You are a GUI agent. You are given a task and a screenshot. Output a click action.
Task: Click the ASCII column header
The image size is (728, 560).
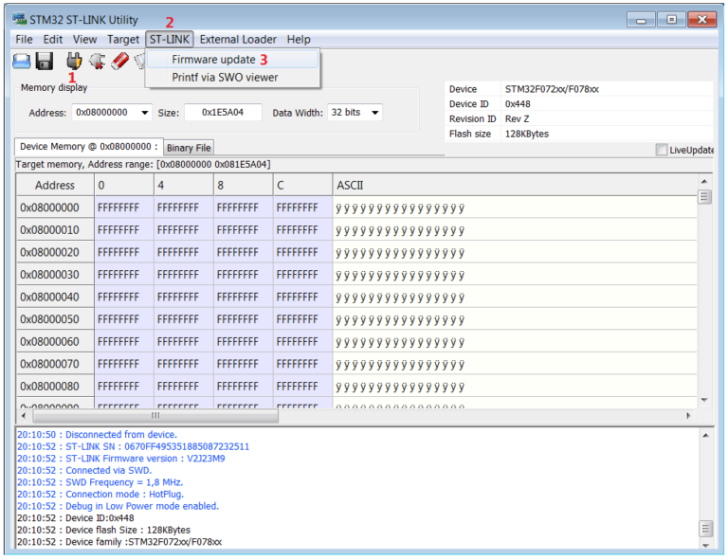pyautogui.click(x=515, y=185)
